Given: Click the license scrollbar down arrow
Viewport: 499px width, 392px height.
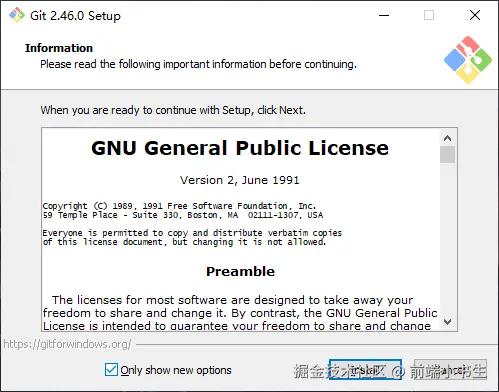Looking at the screenshot, I should tap(447, 322).
